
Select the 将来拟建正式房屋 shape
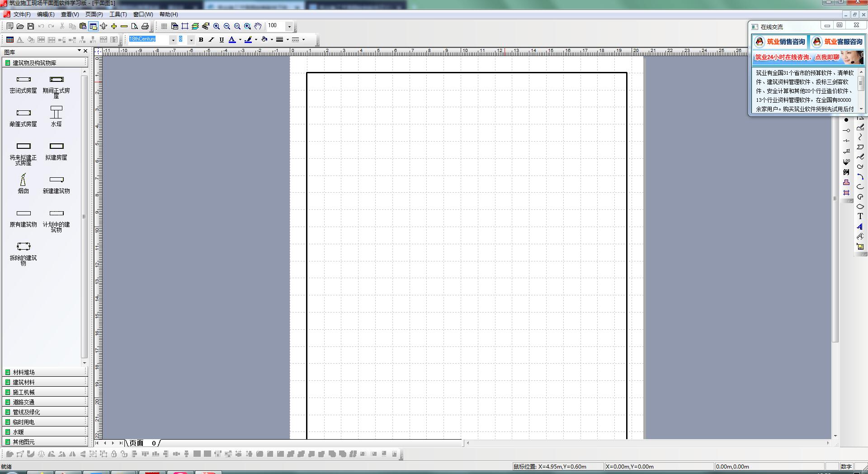(x=24, y=154)
